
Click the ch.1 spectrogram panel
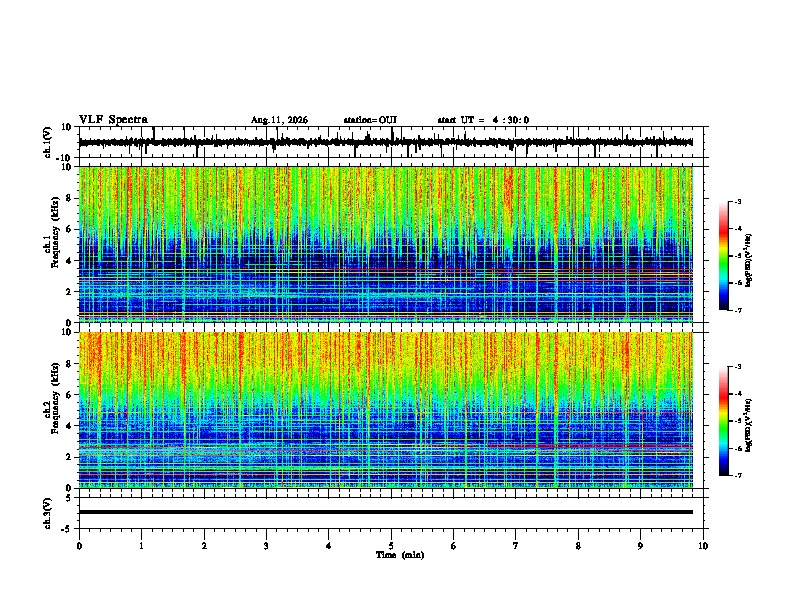(x=386, y=244)
